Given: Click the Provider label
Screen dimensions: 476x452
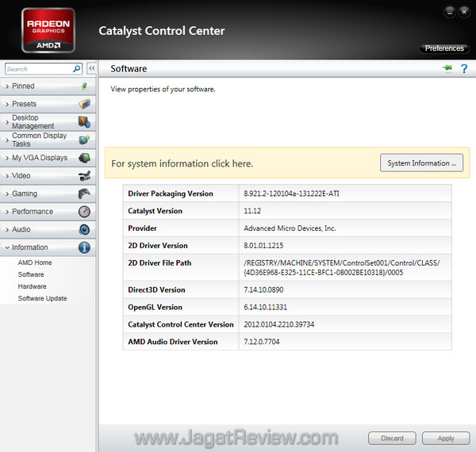Looking at the screenshot, I should click(x=142, y=228).
